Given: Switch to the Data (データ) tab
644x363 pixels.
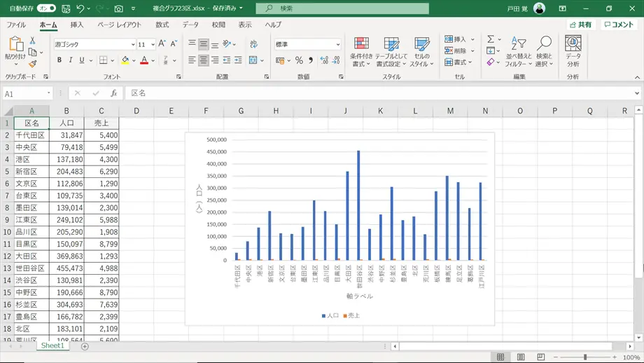Looking at the screenshot, I should pos(190,25).
